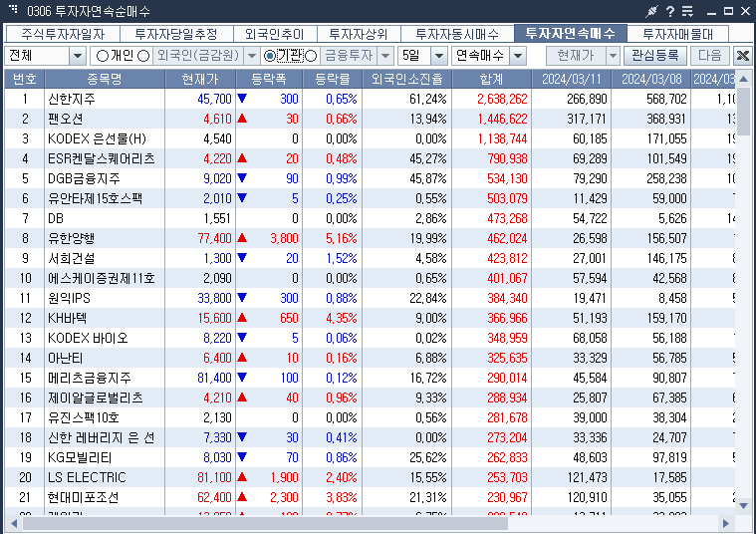Select 원익IPS row name
This screenshot has width=756, height=534.
[69, 298]
